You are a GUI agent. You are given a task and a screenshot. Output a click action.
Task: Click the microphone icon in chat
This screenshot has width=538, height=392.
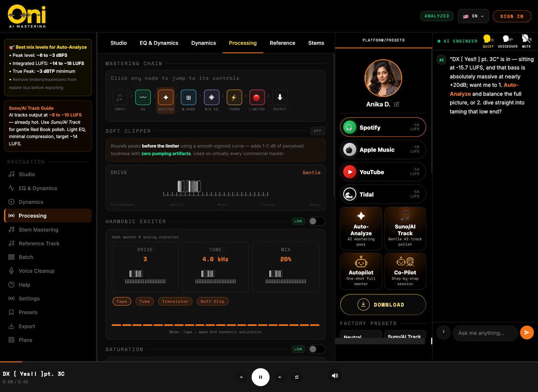444,333
